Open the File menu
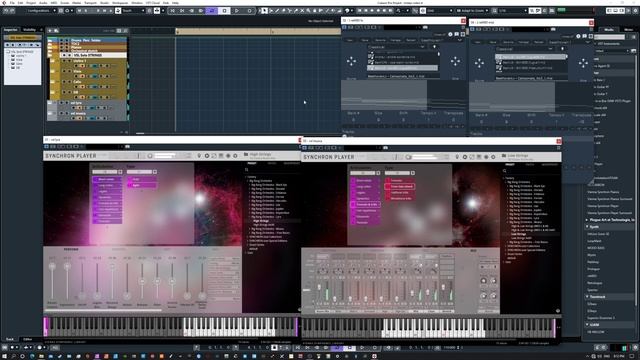The width and height of the screenshot is (640, 360). point(12,2)
